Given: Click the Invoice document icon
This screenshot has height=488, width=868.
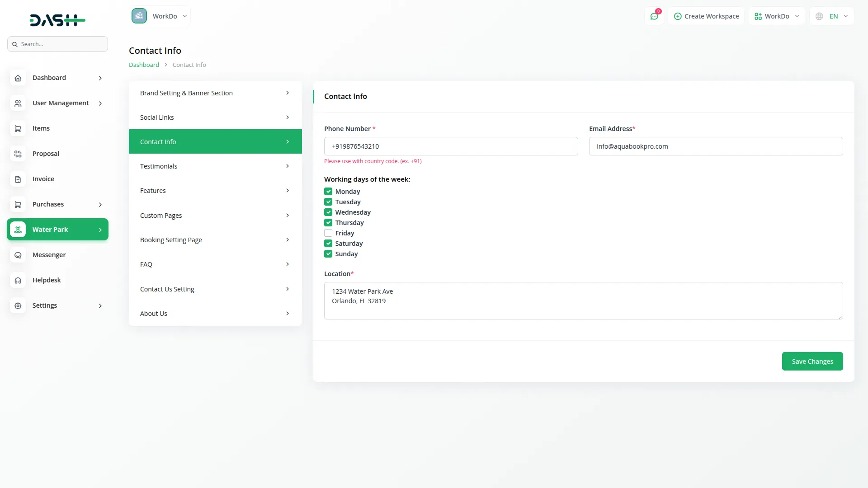Looking at the screenshot, I should (18, 179).
